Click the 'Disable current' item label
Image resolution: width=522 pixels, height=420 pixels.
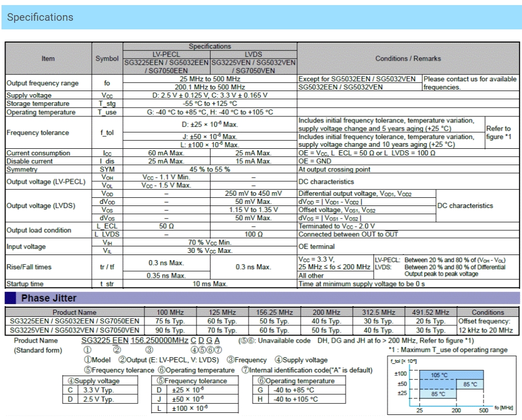click(30, 161)
